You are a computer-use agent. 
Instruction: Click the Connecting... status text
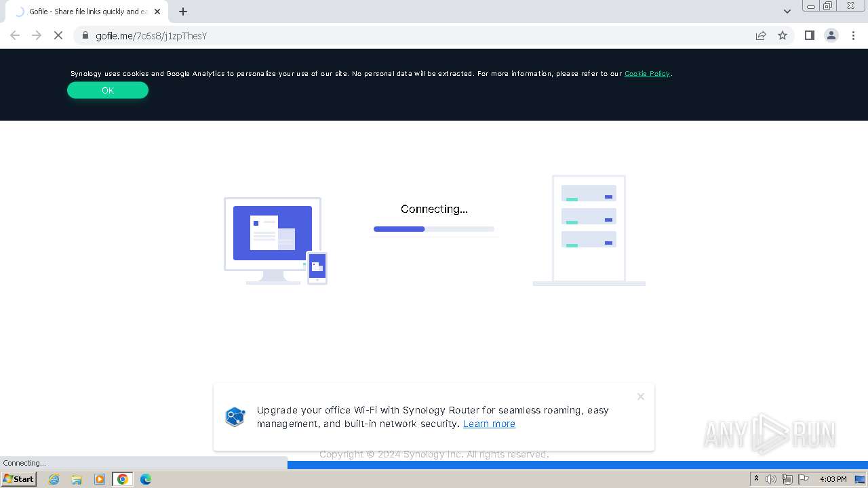click(434, 209)
